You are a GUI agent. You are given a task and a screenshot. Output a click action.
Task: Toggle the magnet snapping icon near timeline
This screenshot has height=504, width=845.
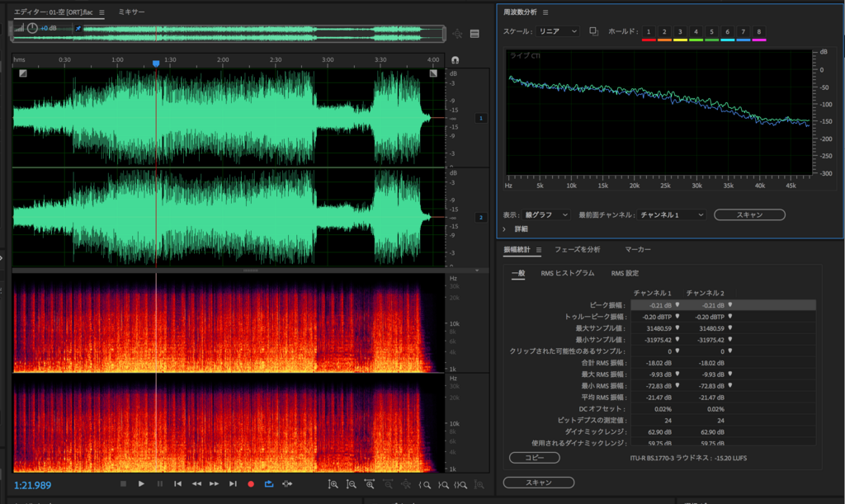click(456, 59)
